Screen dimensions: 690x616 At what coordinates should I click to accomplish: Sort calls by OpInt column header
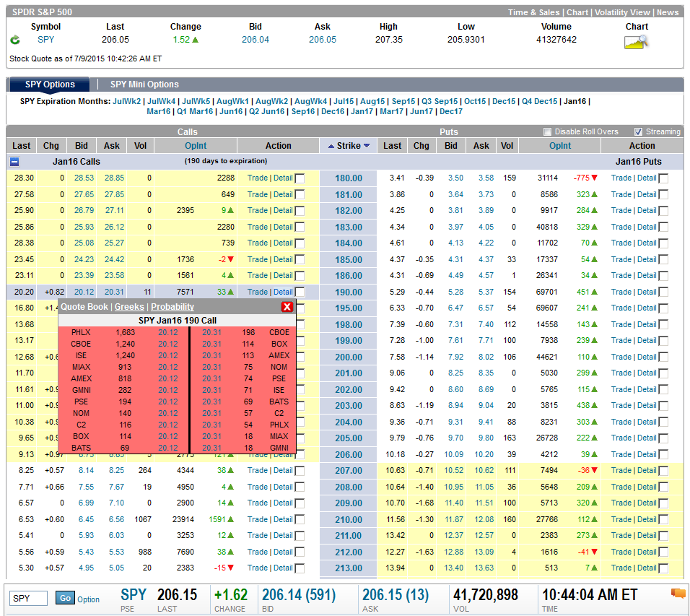tap(196, 146)
